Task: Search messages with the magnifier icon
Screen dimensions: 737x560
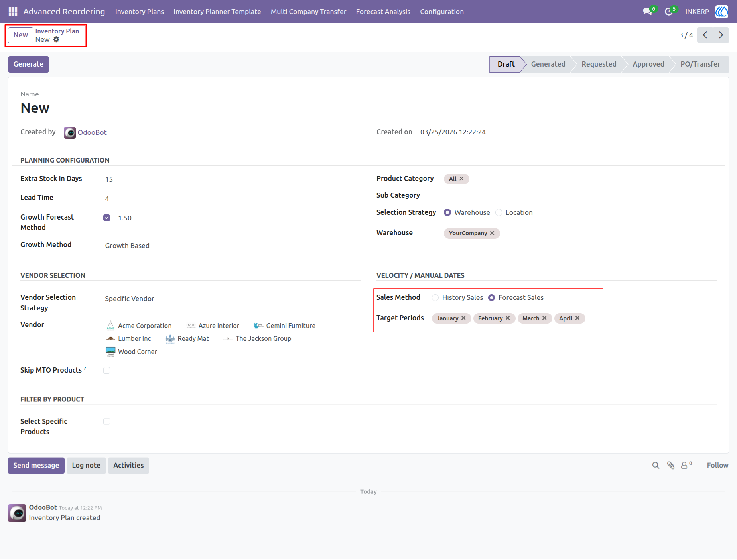Action: coord(656,465)
